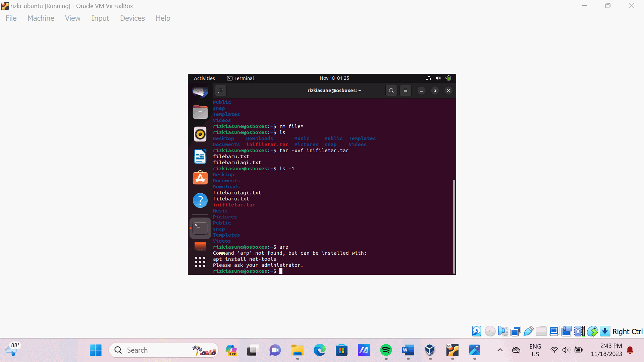Open the Input menu
The height and width of the screenshot is (362, 644).
click(x=100, y=18)
